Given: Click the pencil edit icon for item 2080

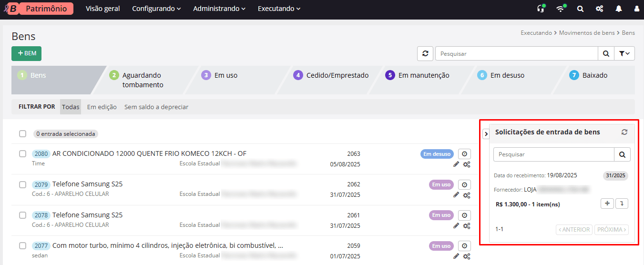Looking at the screenshot, I should (456, 164).
